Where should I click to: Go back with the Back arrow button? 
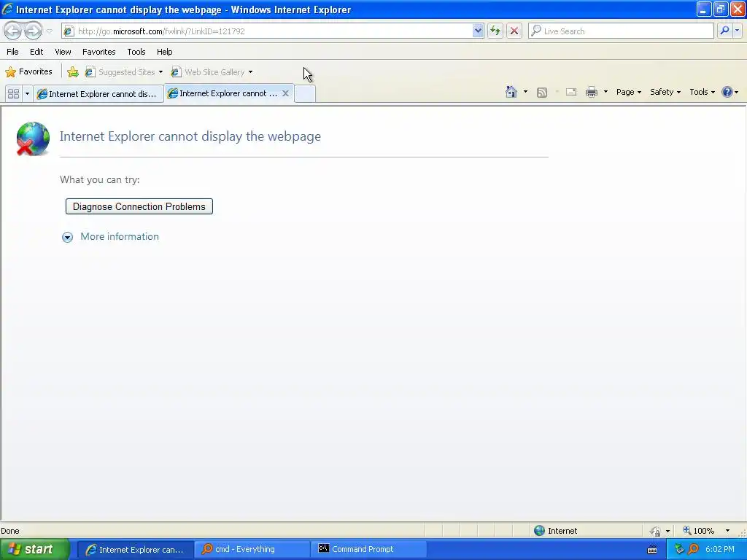point(13,31)
